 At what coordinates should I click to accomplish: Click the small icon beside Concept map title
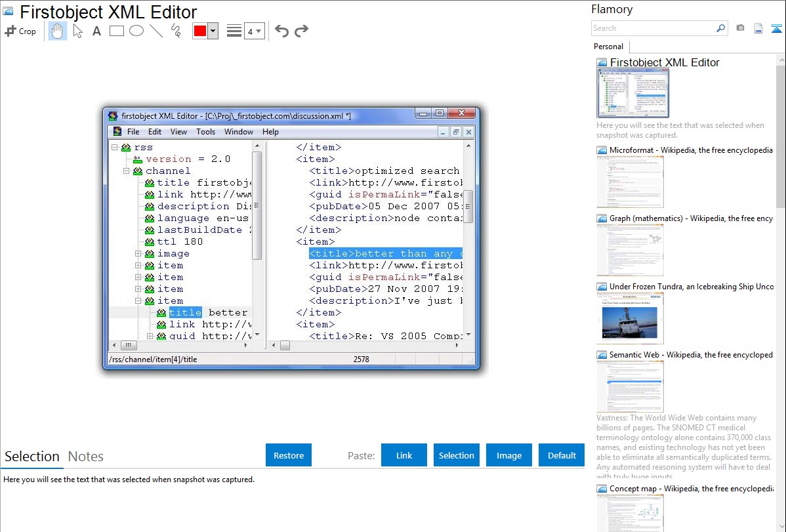(x=602, y=489)
